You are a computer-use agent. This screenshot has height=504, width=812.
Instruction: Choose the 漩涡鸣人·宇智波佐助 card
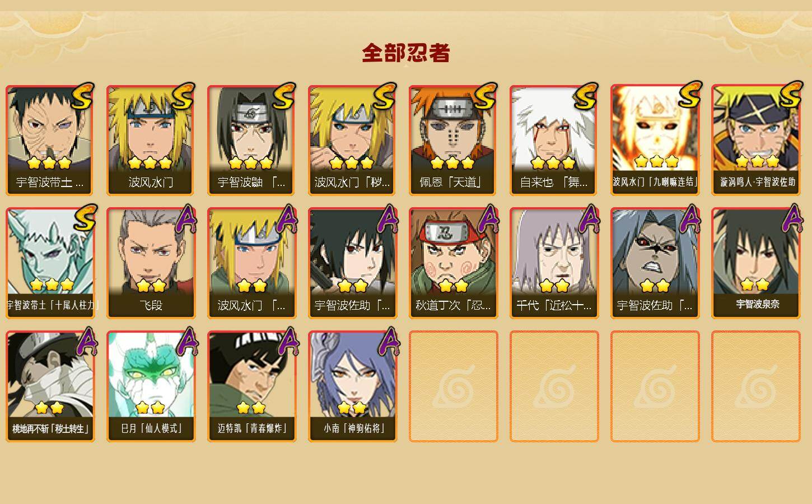click(x=756, y=140)
